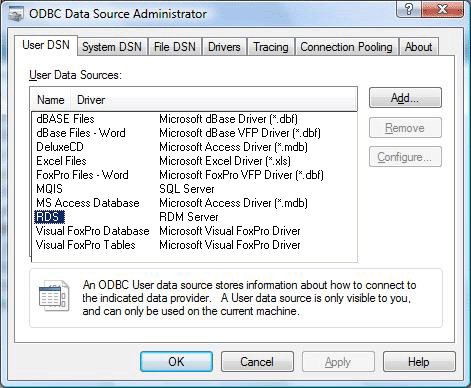Go to the Tracing tab
This screenshot has height=388, width=471.
click(x=271, y=47)
